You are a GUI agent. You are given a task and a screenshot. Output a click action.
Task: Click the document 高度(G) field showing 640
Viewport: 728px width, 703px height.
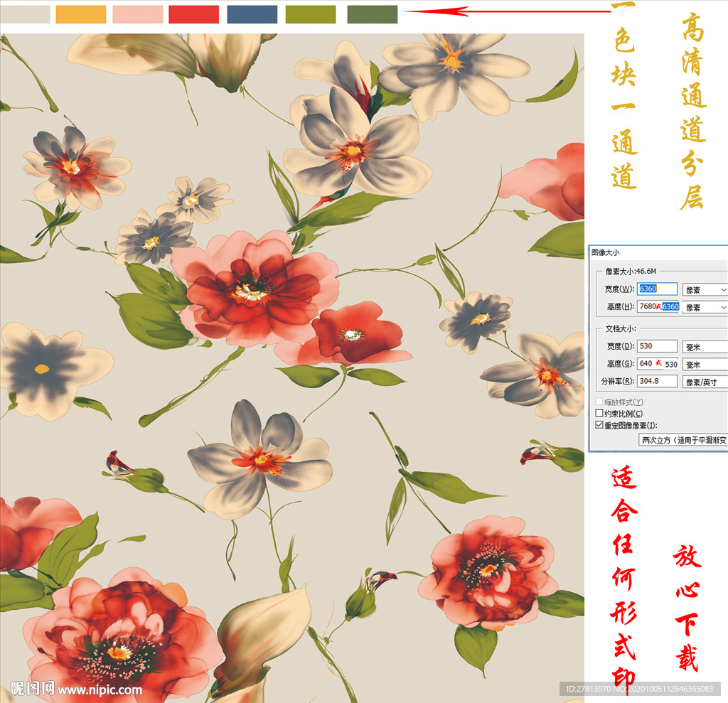point(657,364)
